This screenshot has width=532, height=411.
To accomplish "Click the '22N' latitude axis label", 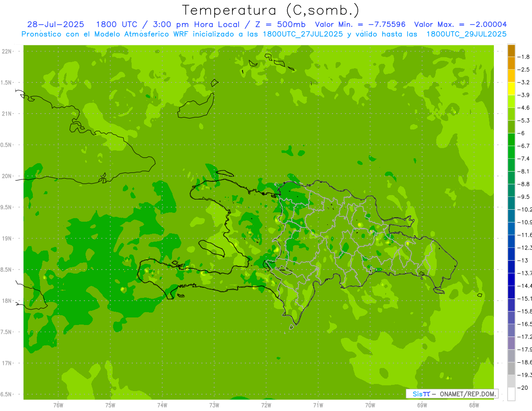I will click(8, 51).
